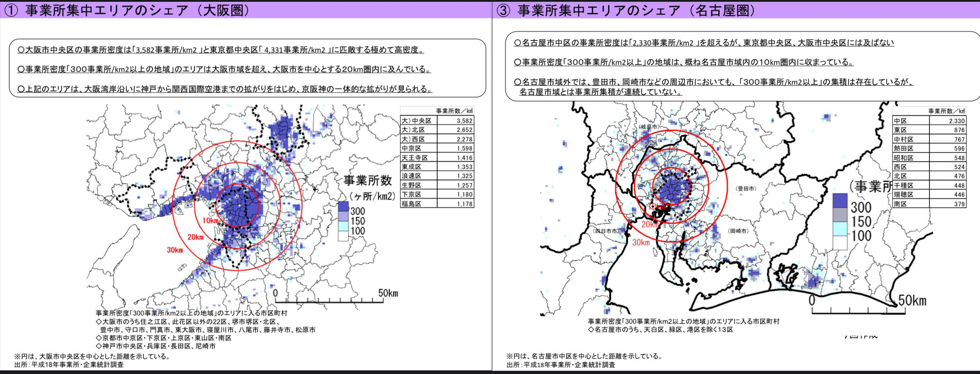Click the circled number ① in Osaka title
The width and height of the screenshot is (980, 374).
10,10
